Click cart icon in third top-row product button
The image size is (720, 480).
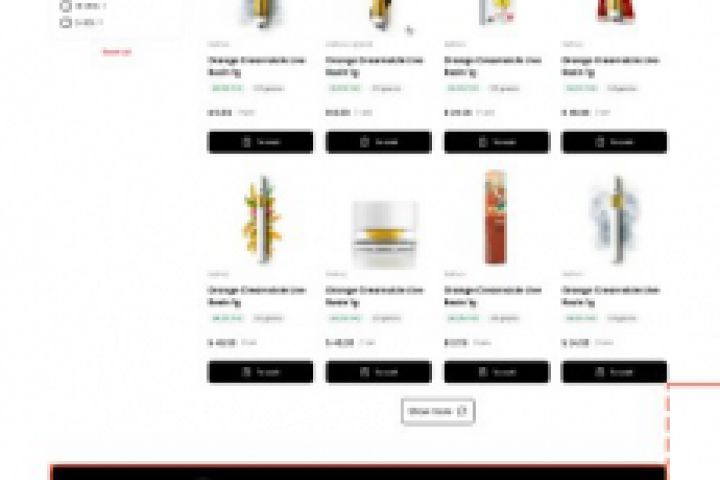pyautogui.click(x=483, y=142)
